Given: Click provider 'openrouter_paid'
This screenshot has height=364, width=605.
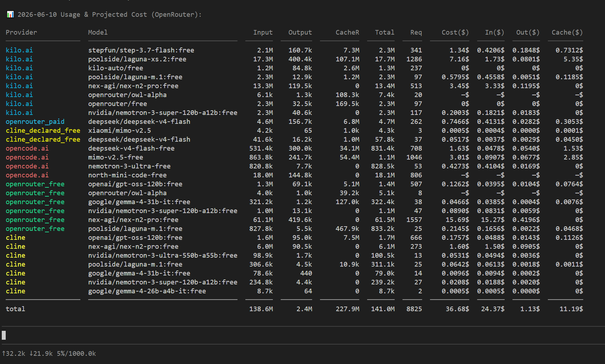Looking at the screenshot, I should pyautogui.click(x=35, y=122).
